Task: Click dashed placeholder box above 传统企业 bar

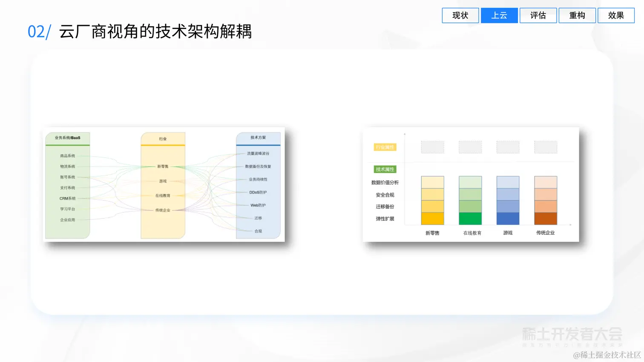Action: point(546,147)
